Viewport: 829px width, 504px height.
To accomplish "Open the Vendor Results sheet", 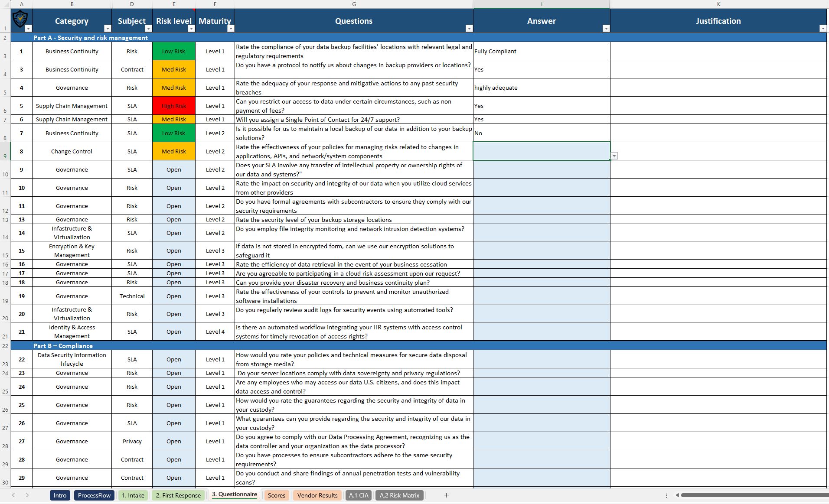I will point(317,495).
